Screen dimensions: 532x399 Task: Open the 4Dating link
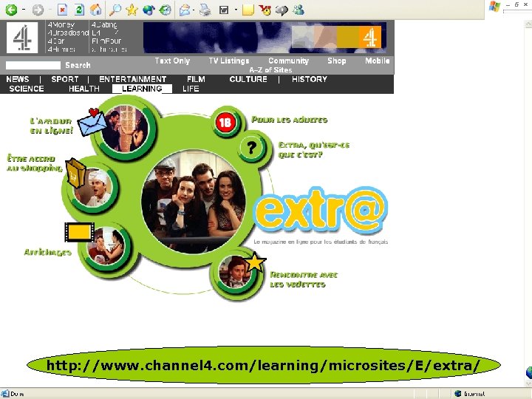[x=104, y=25]
